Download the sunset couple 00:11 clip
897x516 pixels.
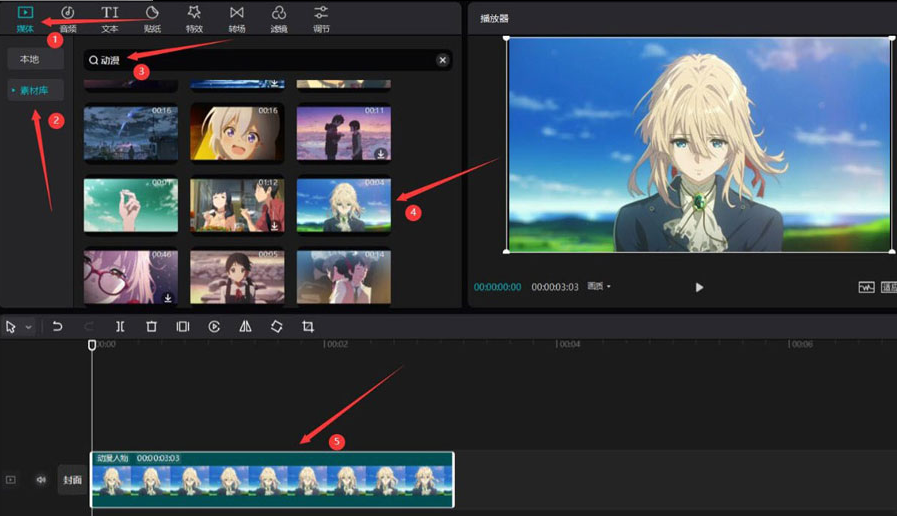[380, 154]
